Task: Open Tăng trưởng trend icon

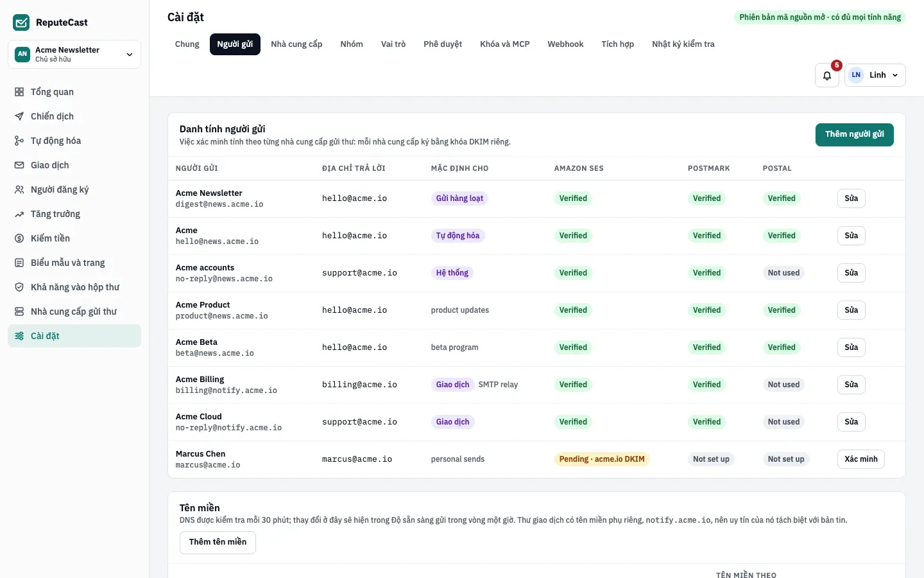Action: pyautogui.click(x=19, y=214)
